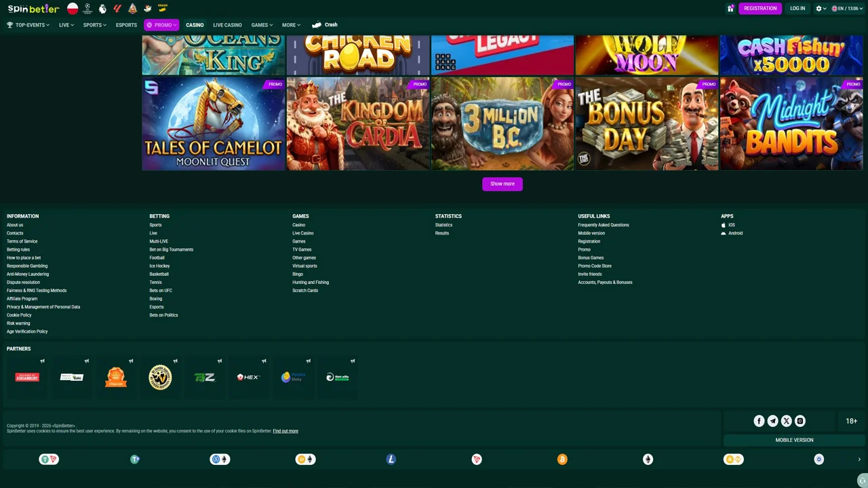Select the Bitcoin payment icon
The width and height of the screenshot is (868, 488).
pos(562,460)
